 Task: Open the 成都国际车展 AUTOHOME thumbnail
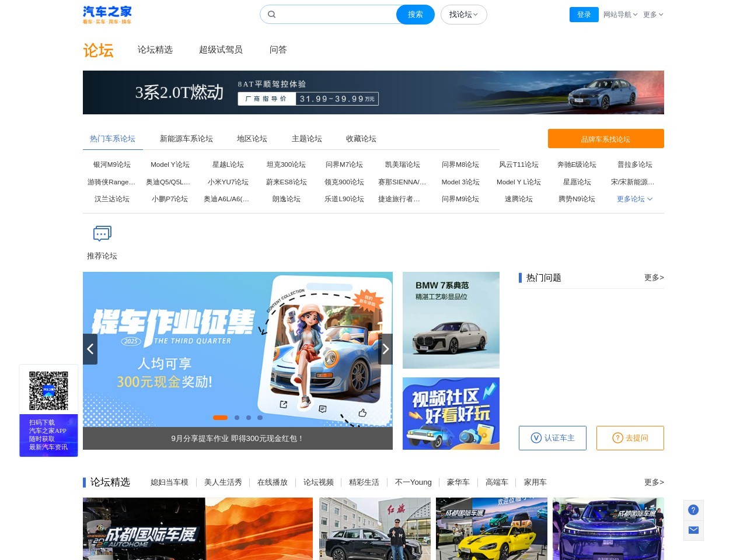point(198,528)
